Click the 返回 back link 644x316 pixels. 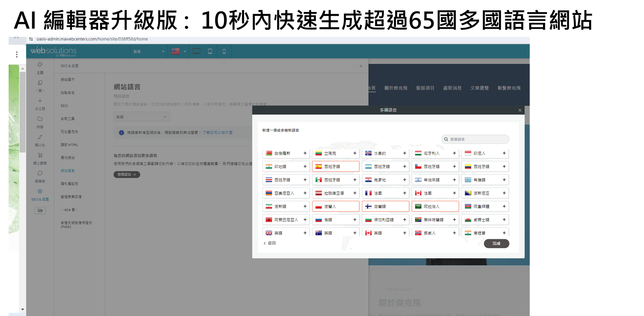[x=270, y=243]
